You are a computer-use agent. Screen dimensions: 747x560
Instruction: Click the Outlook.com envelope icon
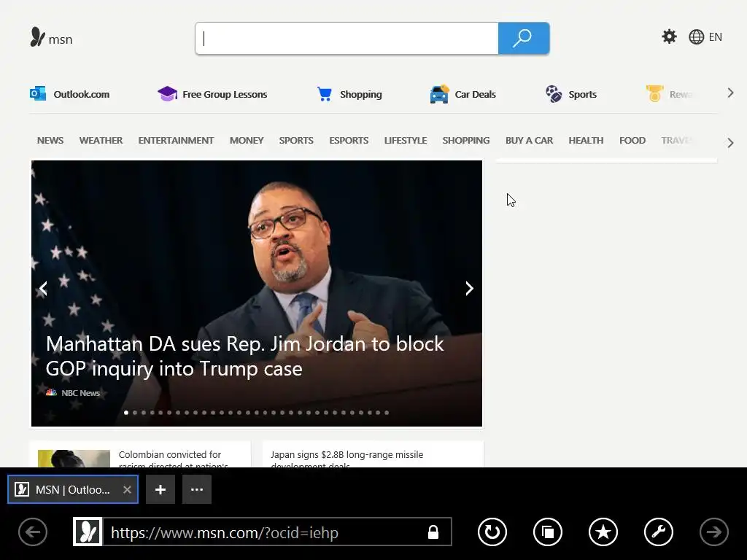[x=38, y=94]
